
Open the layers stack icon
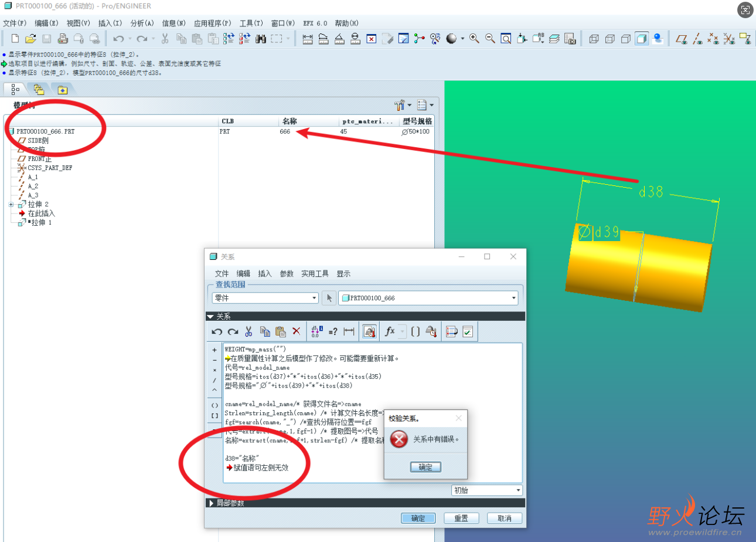click(554, 39)
